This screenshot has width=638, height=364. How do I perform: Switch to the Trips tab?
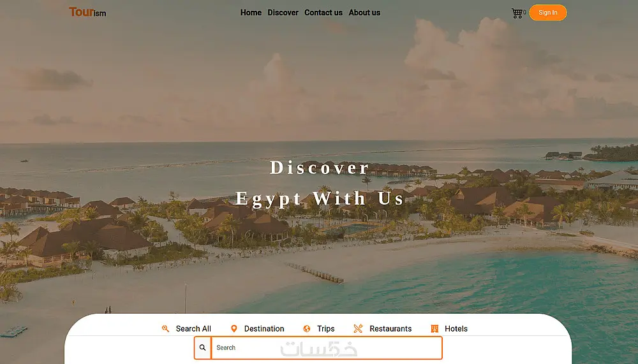pos(319,328)
